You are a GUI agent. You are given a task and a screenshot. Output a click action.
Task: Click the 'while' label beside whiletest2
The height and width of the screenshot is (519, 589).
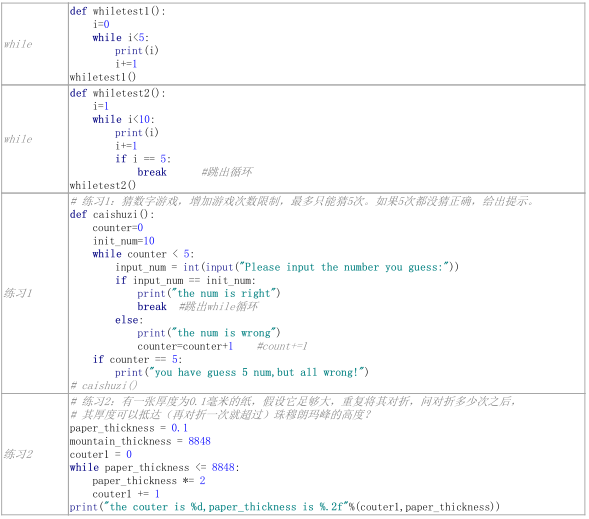(18, 139)
